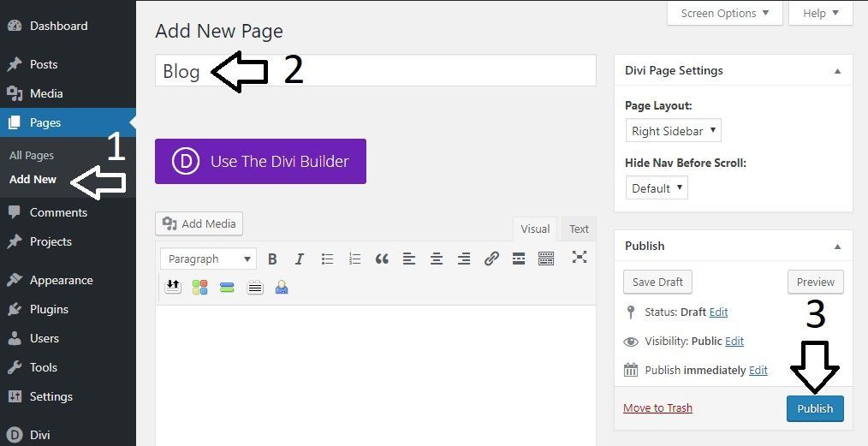
Task: Open Appearance in the sidebar menu
Action: click(61, 280)
